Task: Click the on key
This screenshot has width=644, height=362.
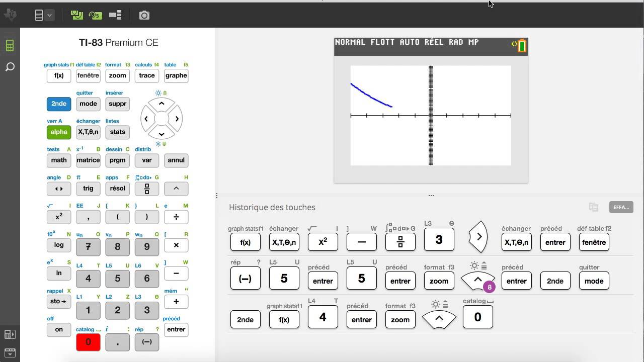Action: (x=59, y=330)
